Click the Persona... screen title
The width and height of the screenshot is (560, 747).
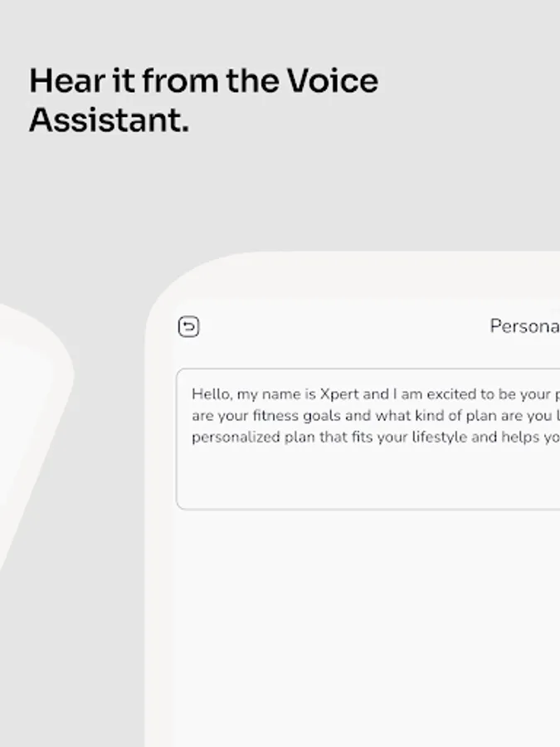click(x=525, y=326)
